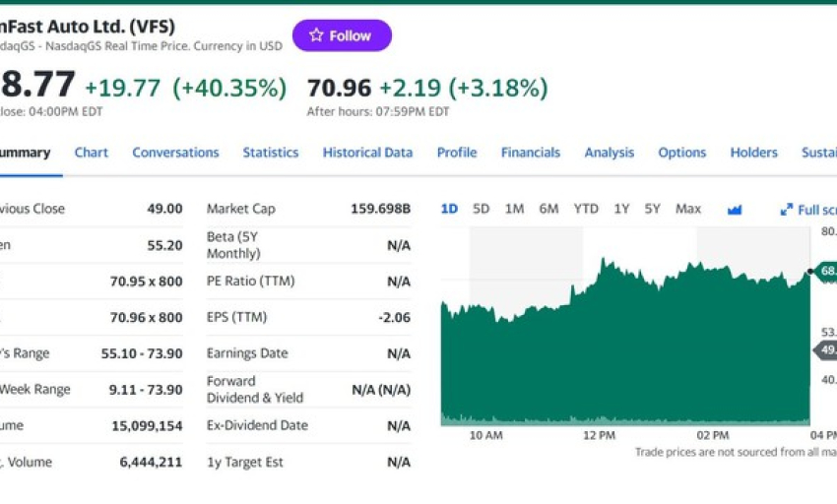Open the Analysis tab

pyautogui.click(x=610, y=153)
